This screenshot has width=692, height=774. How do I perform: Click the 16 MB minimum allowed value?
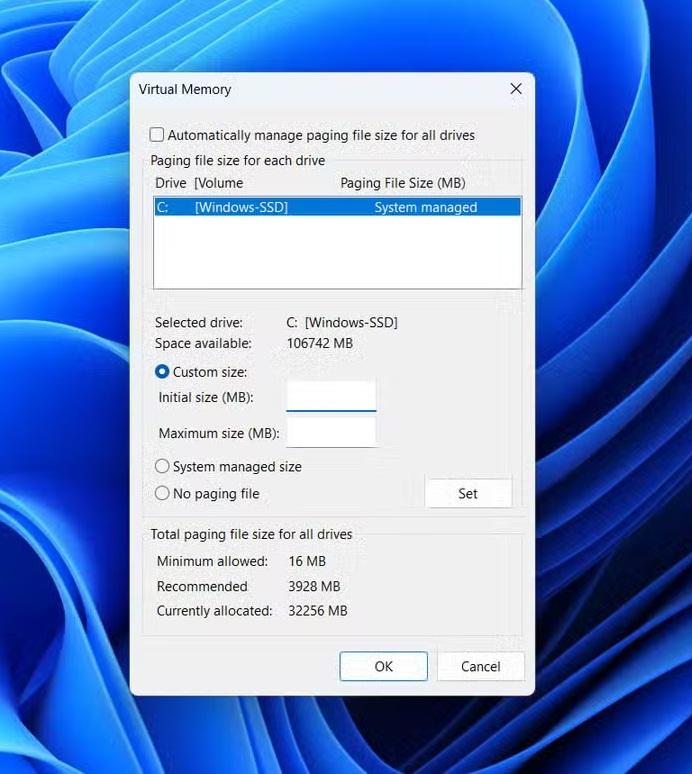coord(307,561)
